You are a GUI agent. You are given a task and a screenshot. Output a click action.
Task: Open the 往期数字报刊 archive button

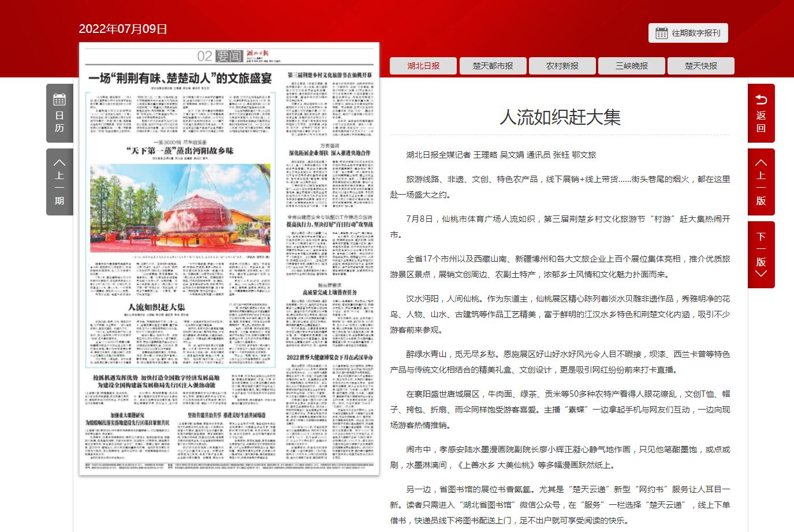(688, 33)
